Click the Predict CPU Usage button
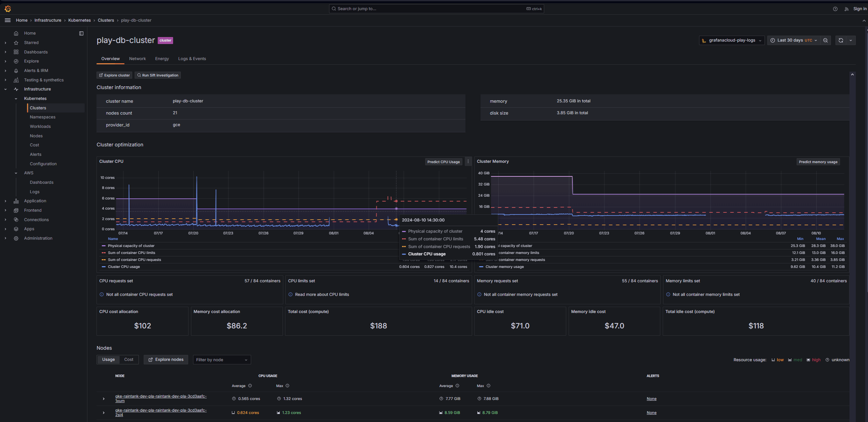This screenshot has height=422, width=868. (443, 162)
